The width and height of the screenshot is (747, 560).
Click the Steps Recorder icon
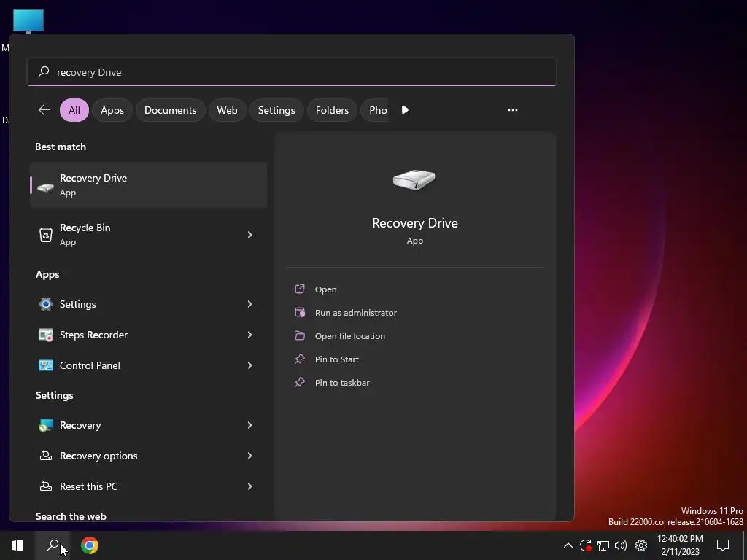click(46, 335)
